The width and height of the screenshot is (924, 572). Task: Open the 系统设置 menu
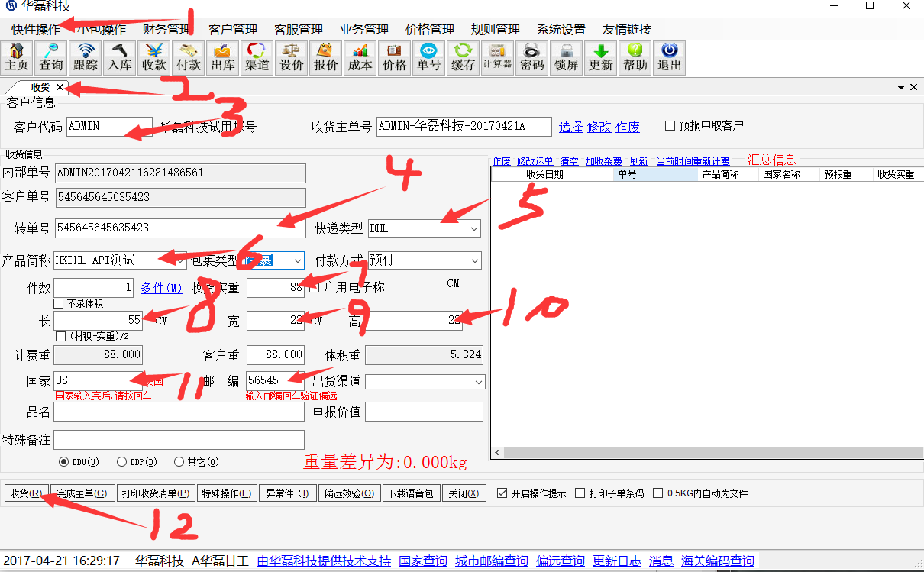click(x=561, y=30)
